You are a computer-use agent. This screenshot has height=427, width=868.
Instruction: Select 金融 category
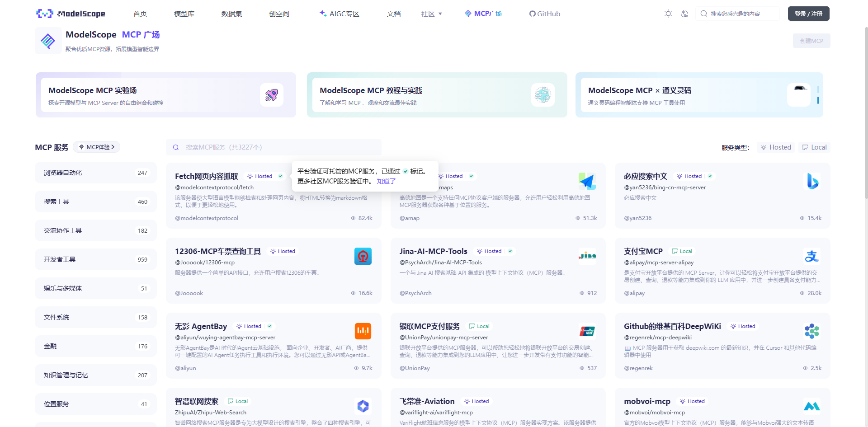[96, 346]
